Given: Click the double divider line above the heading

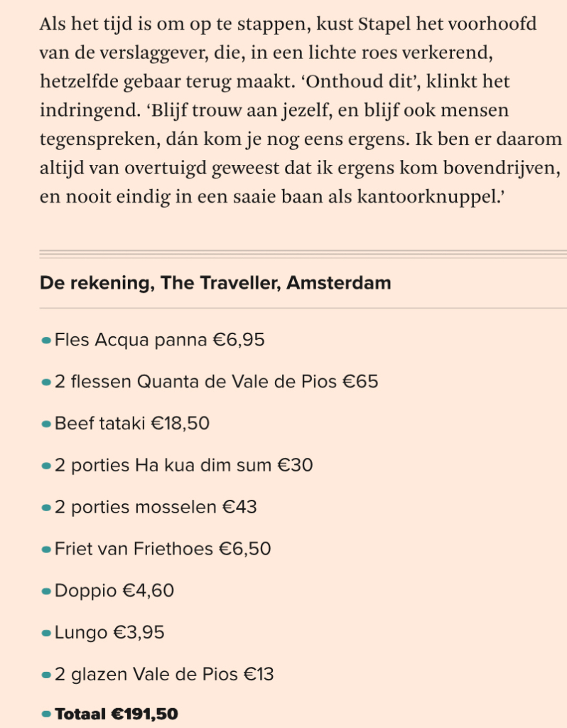Looking at the screenshot, I should tap(303, 252).
